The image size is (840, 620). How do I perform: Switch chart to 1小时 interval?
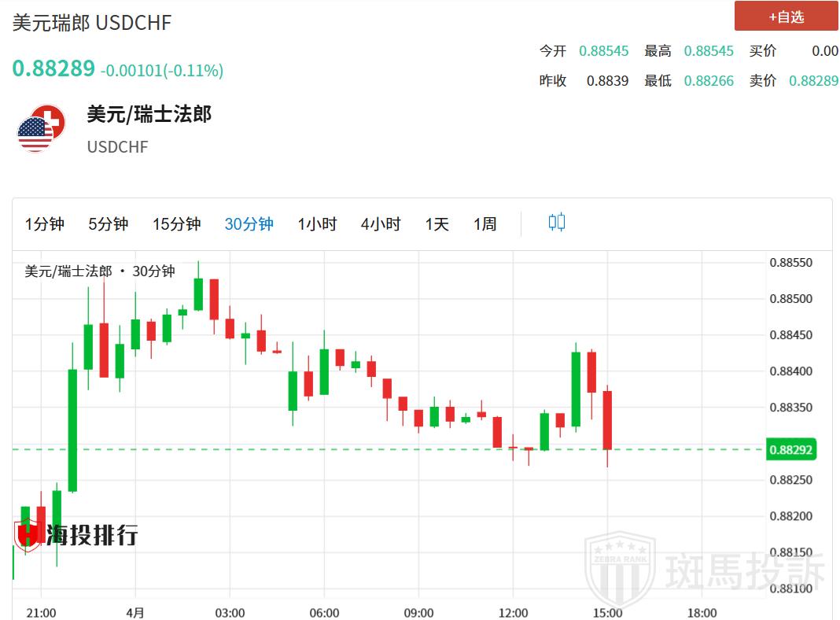tap(317, 224)
